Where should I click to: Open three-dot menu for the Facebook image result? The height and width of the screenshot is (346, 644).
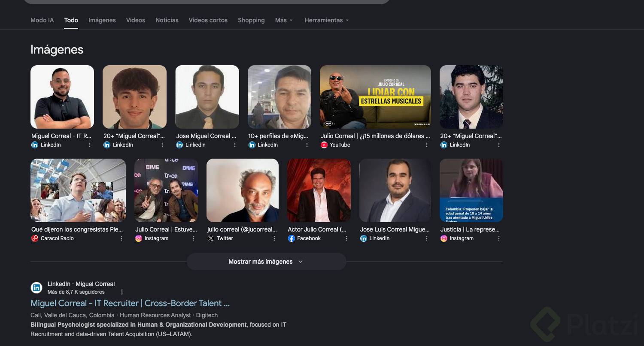pos(346,238)
